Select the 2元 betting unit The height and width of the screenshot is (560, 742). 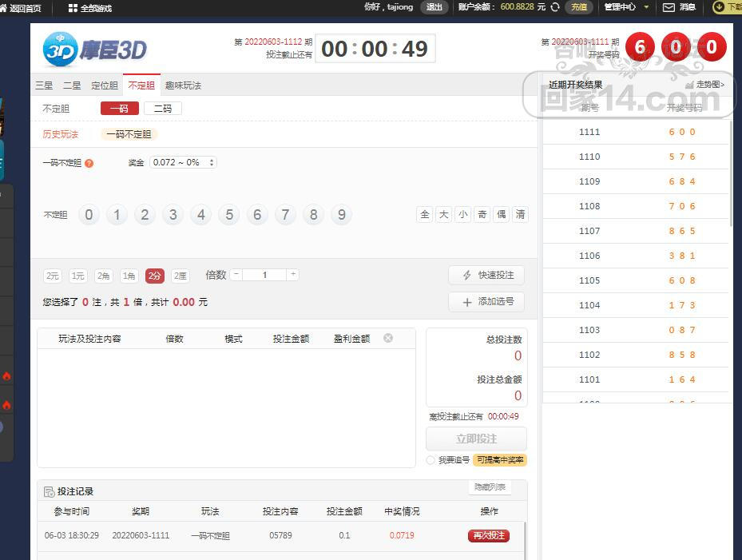tap(53, 276)
